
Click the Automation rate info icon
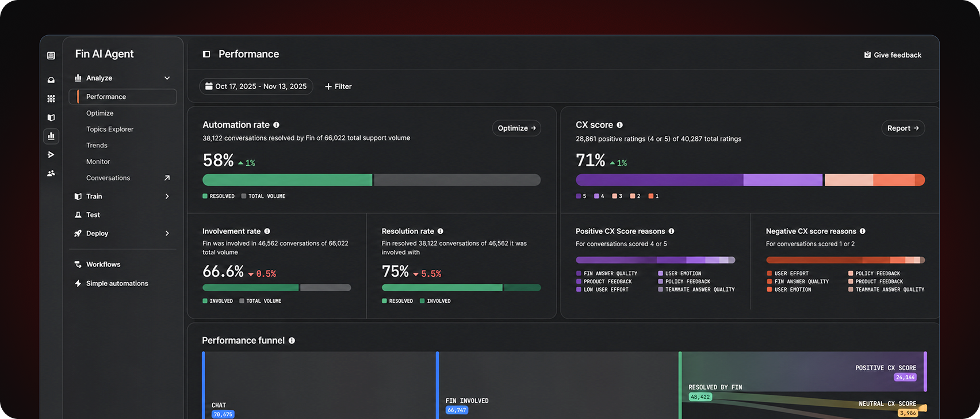277,125
